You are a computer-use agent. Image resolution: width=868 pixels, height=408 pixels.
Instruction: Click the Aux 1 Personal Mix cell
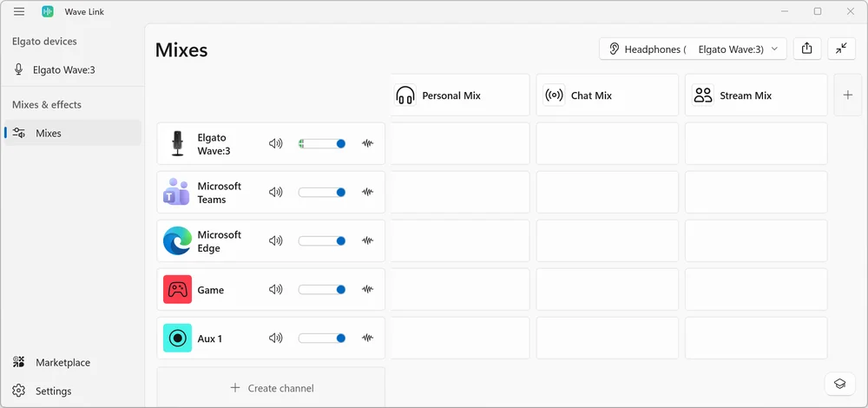point(459,338)
